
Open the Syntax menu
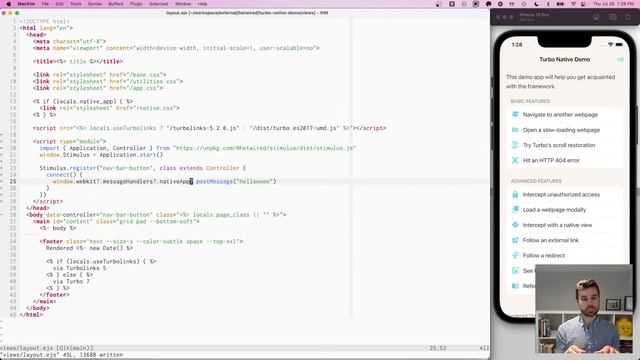tap(95, 4)
